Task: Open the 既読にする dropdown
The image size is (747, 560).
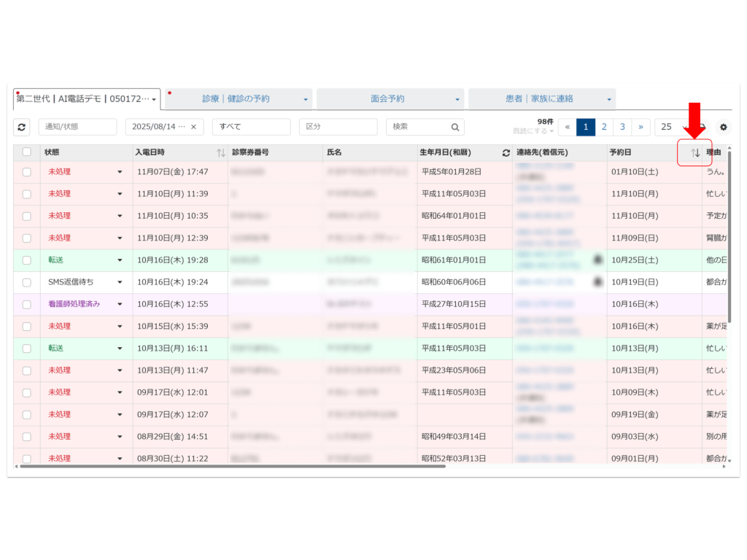Action: tap(533, 131)
